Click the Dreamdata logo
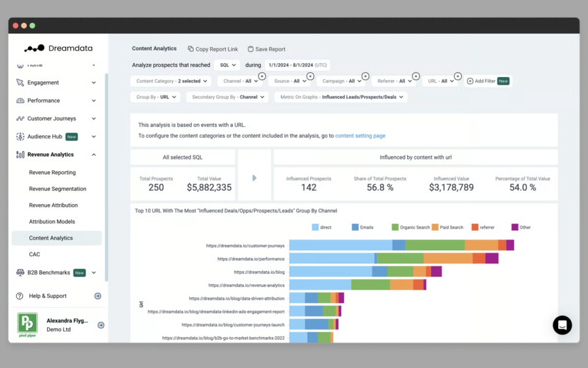This screenshot has height=368, width=588. click(x=59, y=48)
